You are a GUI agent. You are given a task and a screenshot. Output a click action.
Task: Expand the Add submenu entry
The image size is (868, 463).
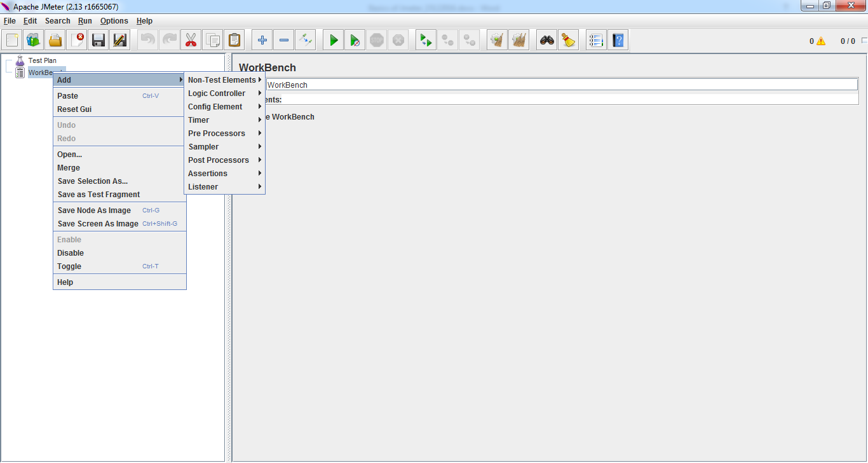click(119, 80)
